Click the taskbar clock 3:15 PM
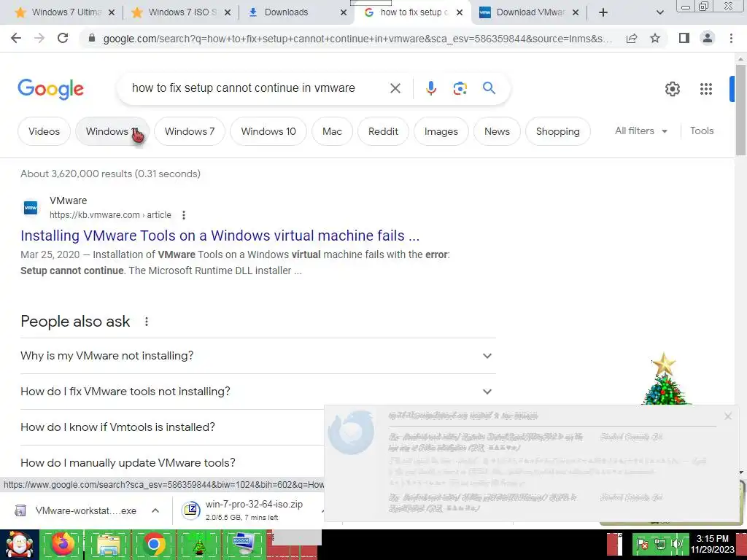This screenshot has height=560, width=747. point(712,544)
